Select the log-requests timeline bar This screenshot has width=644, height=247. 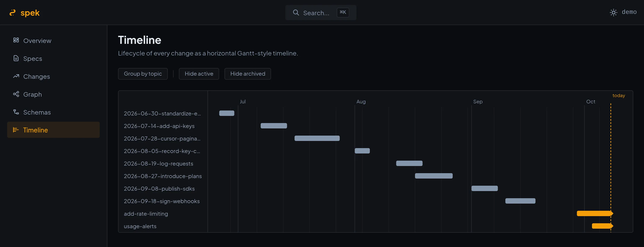pyautogui.click(x=409, y=163)
